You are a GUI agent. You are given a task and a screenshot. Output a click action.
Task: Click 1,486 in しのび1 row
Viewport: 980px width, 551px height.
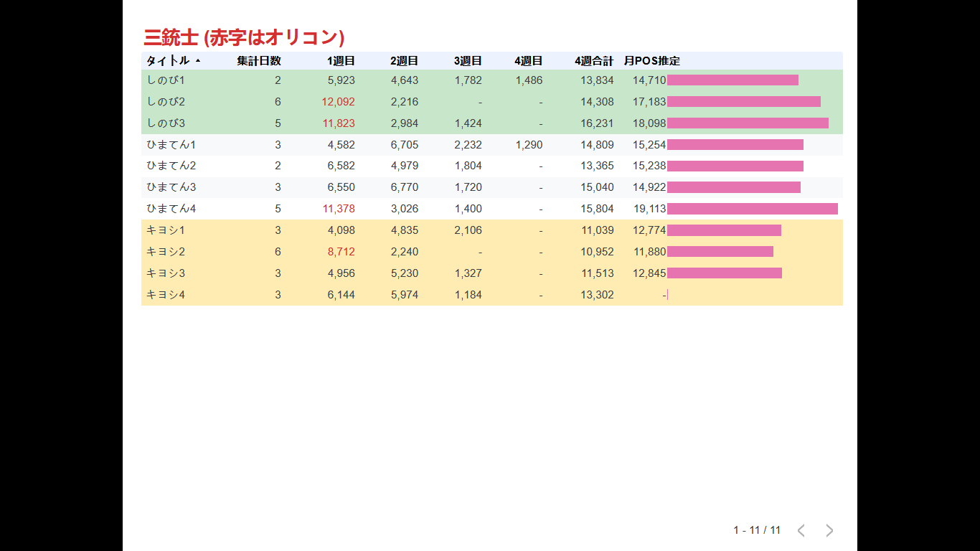(x=529, y=80)
